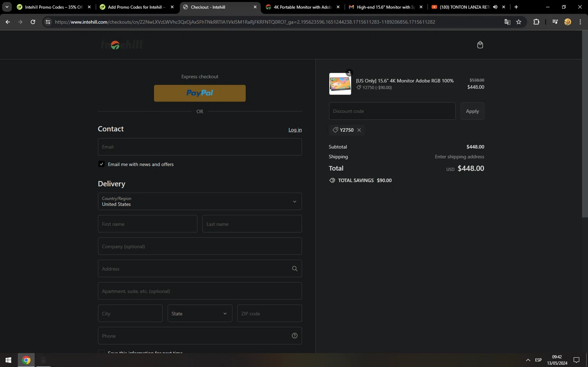This screenshot has height=367, width=588.
Task: Focus the Last name field
Action: 252,224
